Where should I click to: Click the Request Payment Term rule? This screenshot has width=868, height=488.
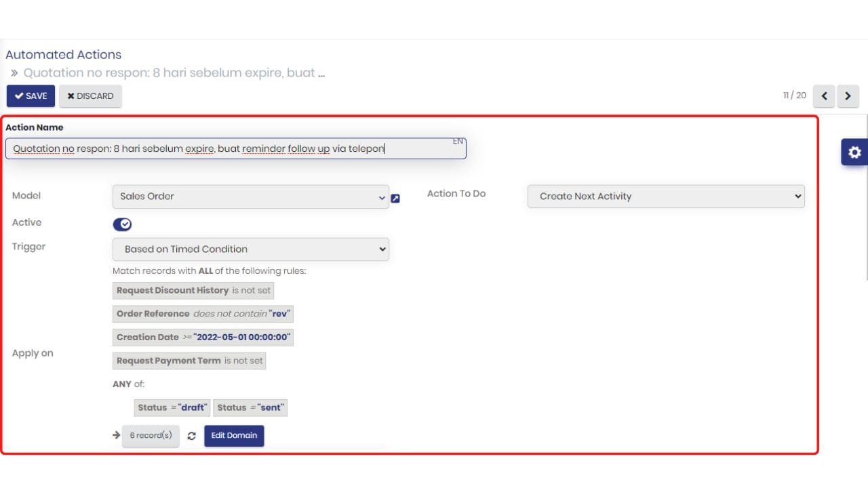189,361
